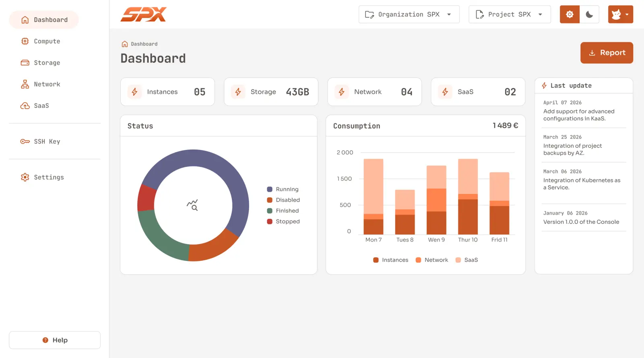Viewport: 644px width, 358px height.
Task: Click the chart search icon inside the donut
Action: tap(192, 205)
